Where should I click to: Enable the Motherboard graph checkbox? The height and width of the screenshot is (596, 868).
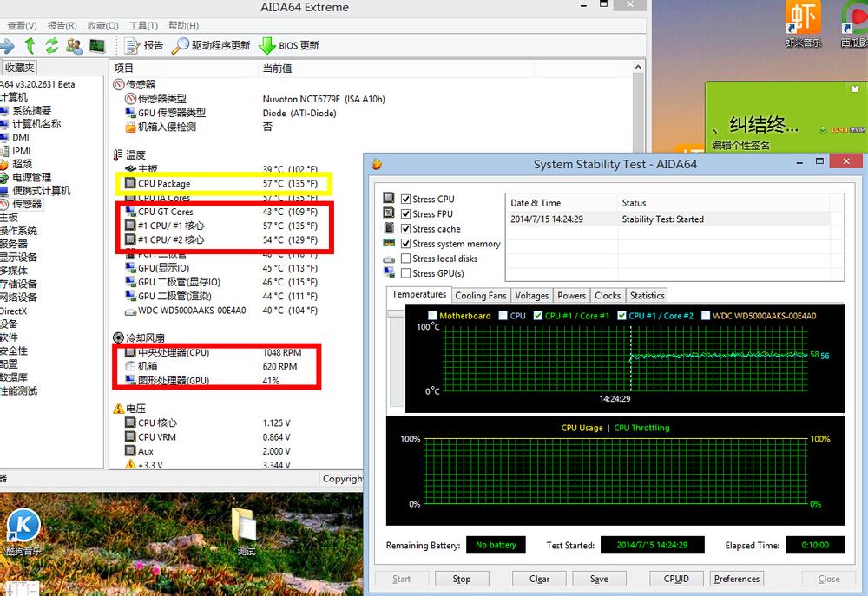(x=432, y=316)
